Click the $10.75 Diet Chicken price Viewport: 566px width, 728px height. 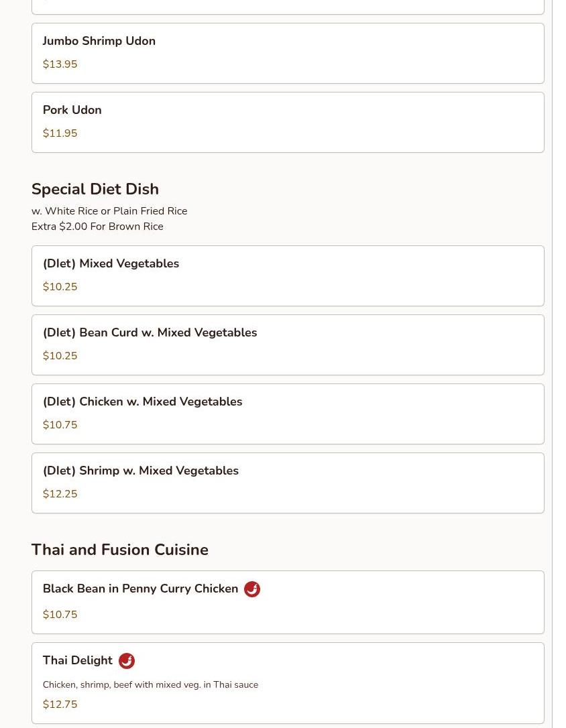coord(60,425)
